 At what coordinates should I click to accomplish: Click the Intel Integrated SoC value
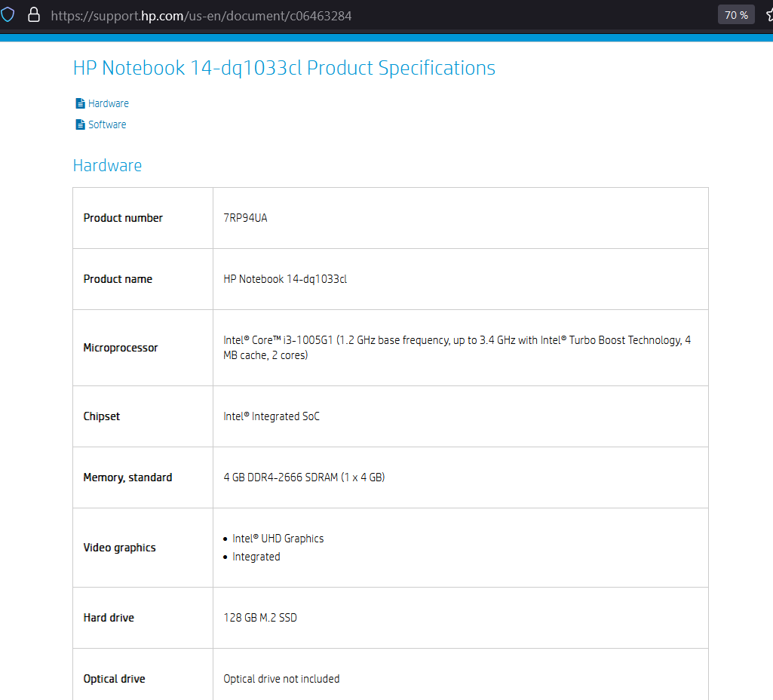tap(271, 416)
